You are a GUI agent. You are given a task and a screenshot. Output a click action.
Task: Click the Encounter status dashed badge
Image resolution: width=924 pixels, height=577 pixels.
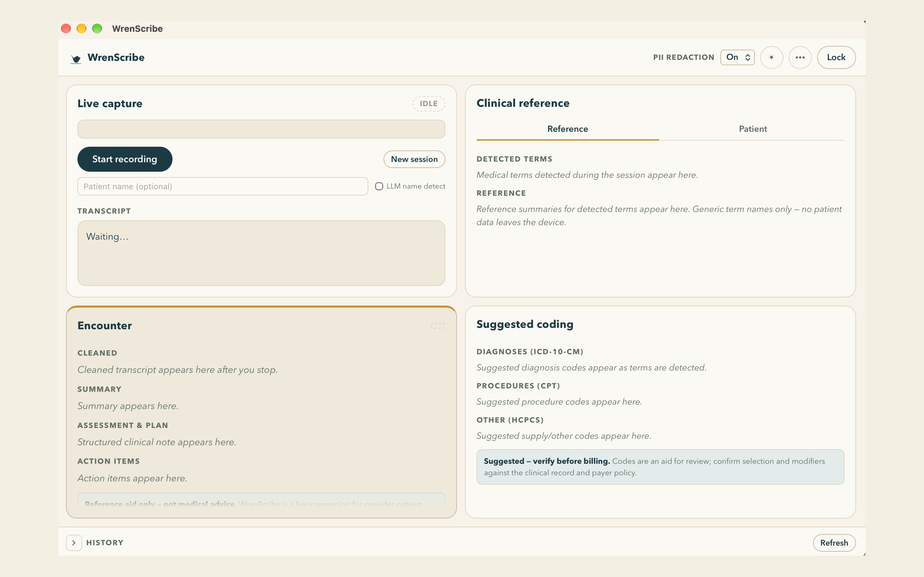tap(438, 326)
